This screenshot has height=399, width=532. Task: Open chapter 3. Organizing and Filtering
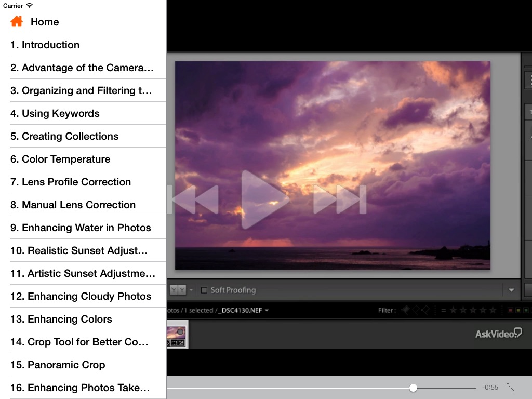83,90
